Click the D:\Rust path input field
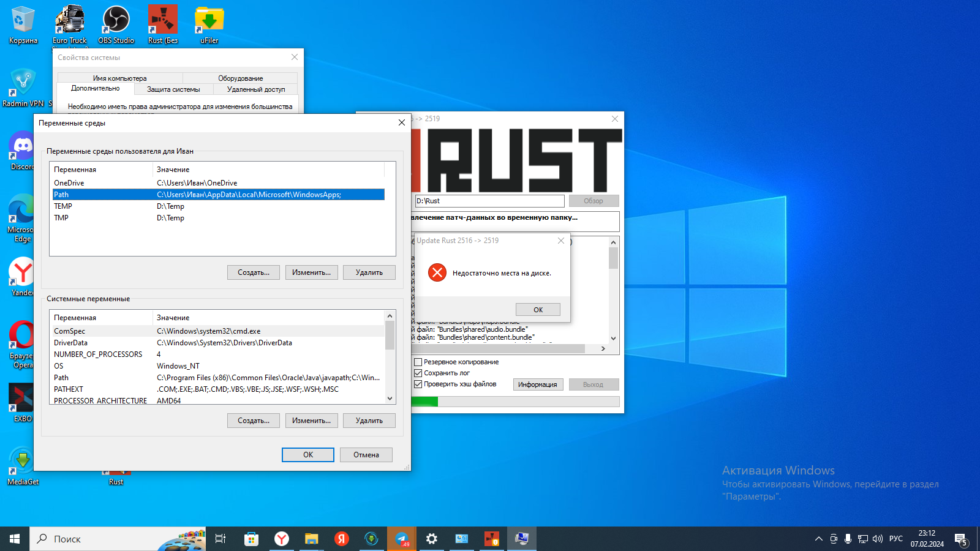The width and height of the screenshot is (980, 551). [489, 201]
